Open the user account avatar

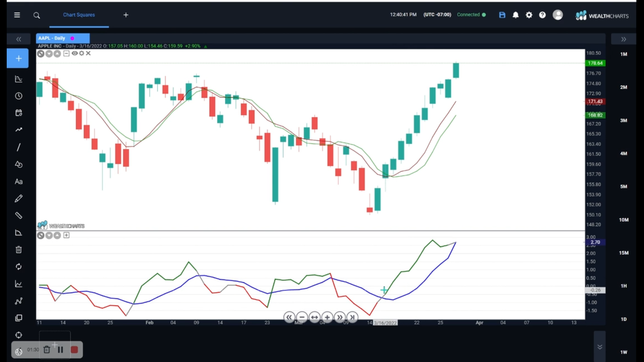coord(557,15)
